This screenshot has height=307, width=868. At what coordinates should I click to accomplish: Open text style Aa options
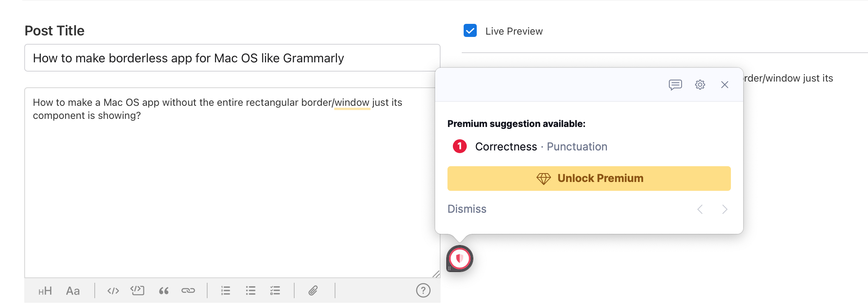pyautogui.click(x=73, y=291)
